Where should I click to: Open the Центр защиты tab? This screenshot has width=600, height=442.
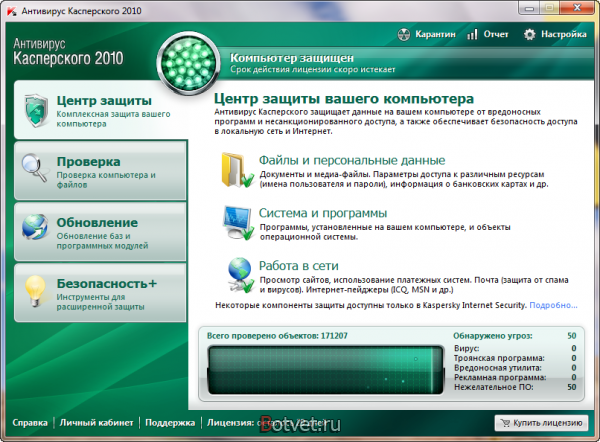[x=100, y=110]
